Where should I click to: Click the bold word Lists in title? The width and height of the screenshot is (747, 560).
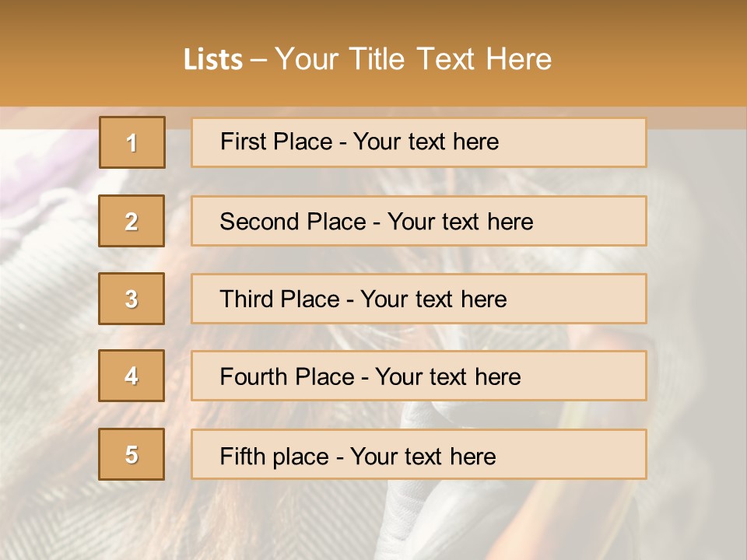pyautogui.click(x=213, y=59)
